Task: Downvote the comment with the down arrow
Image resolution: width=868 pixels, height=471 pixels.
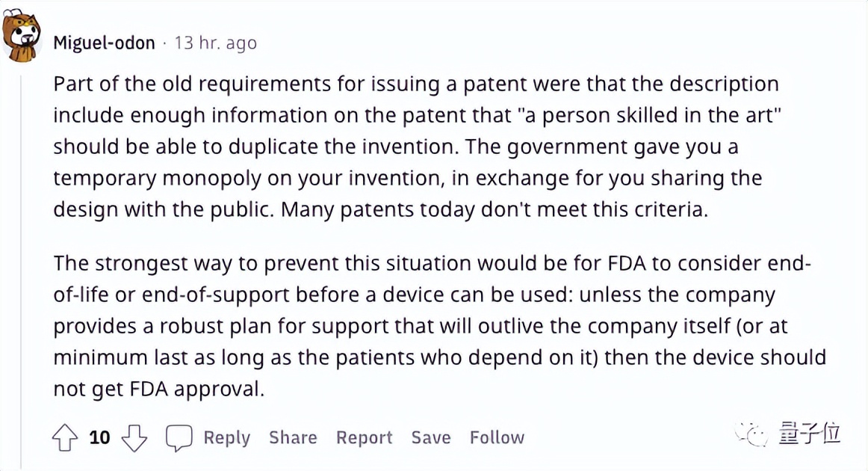Action: pos(134,438)
